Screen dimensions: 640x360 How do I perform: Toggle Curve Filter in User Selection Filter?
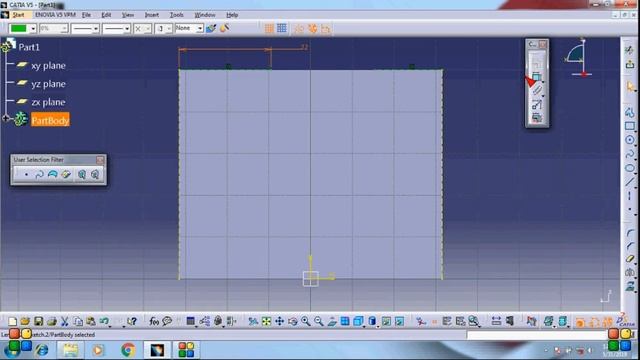pos(39,175)
